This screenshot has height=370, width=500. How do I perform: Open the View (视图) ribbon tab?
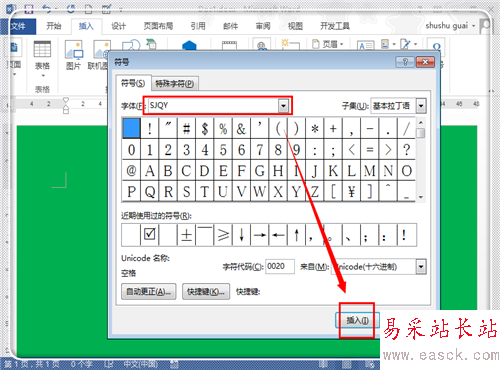point(295,26)
